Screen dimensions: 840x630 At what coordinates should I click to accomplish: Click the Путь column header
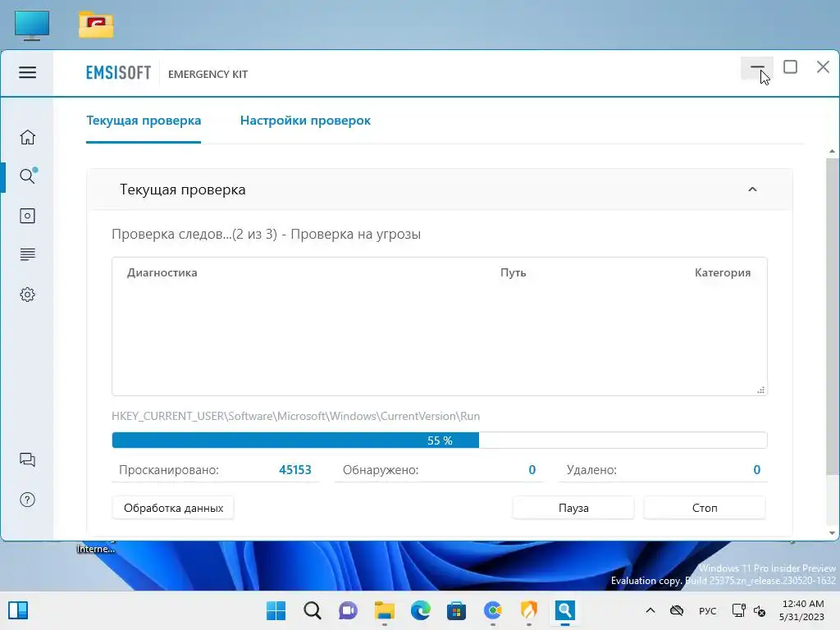514,272
